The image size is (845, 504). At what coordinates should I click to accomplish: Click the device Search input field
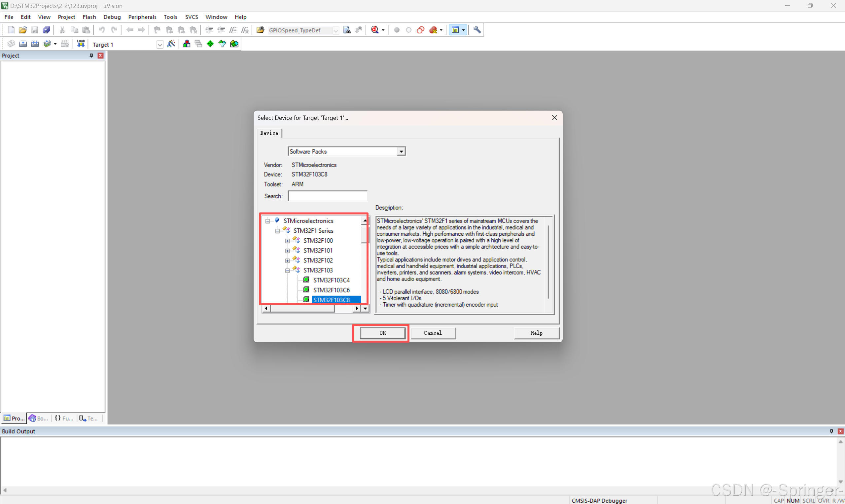327,196
